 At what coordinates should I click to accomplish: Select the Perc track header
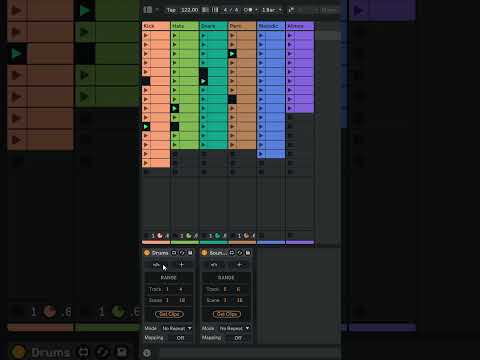[x=242, y=26]
